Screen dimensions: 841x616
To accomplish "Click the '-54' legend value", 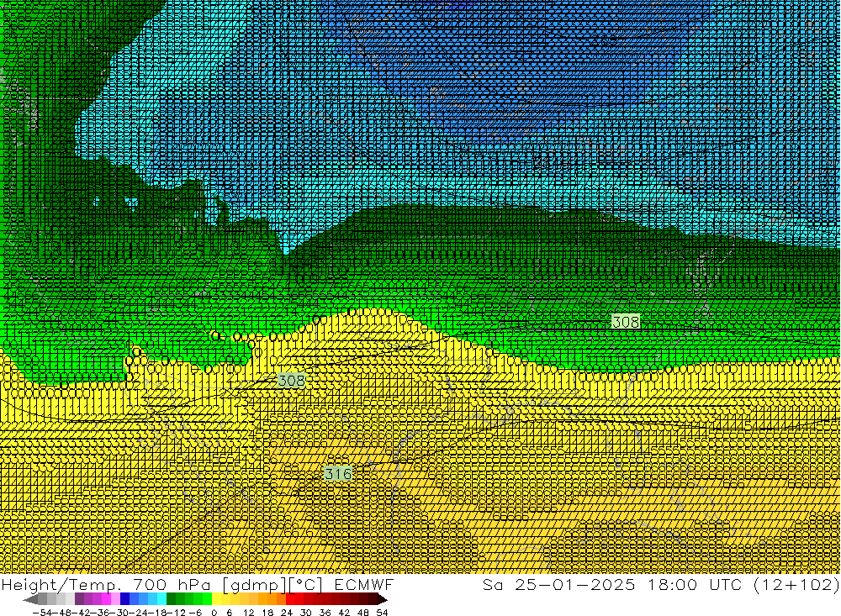I will click(42, 613).
